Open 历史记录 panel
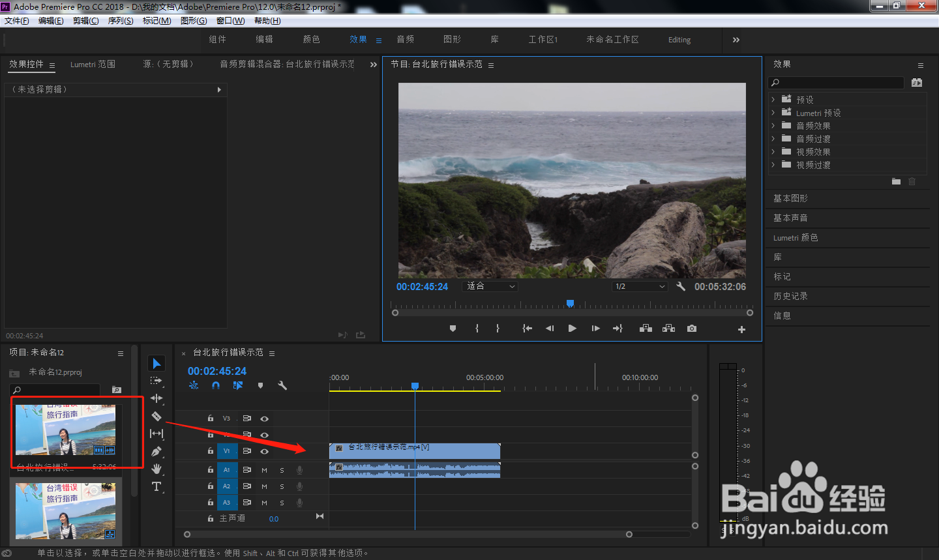The height and width of the screenshot is (560, 939). pos(790,296)
